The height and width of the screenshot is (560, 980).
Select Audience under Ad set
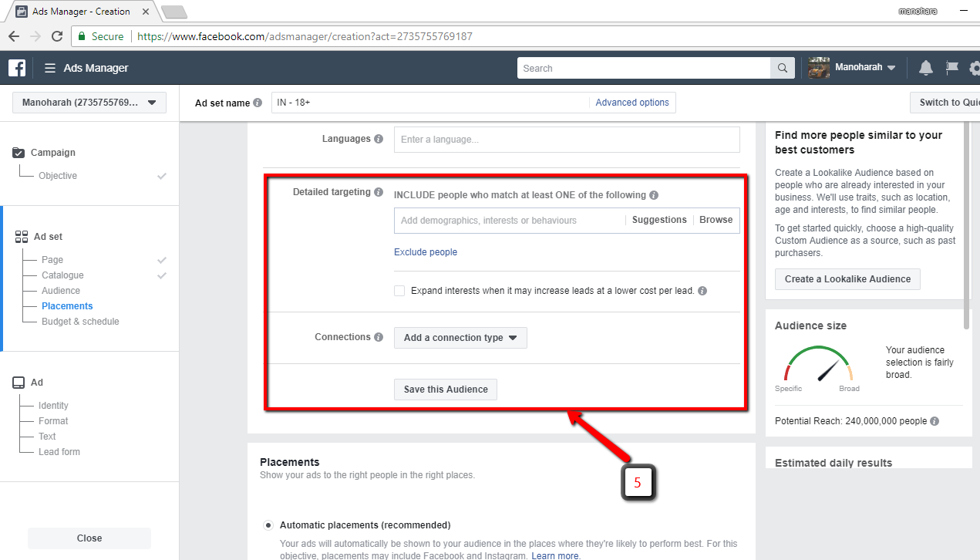point(61,291)
